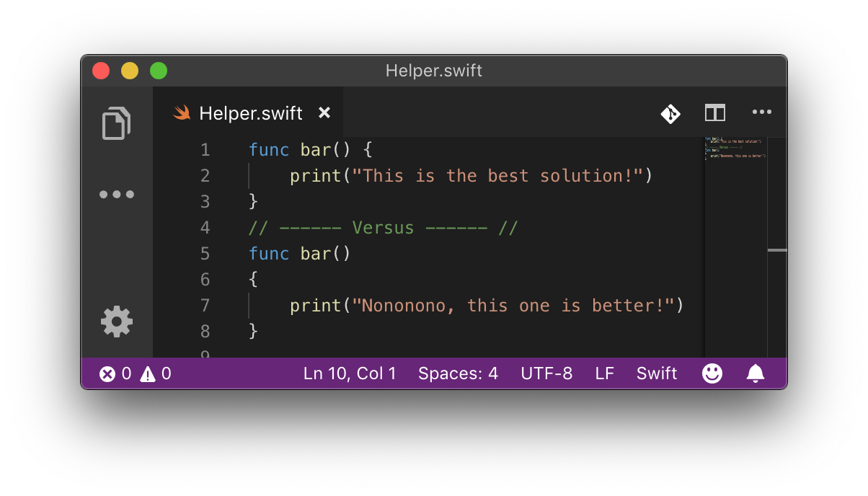Close the Helper.swift tab
This screenshot has width=868, height=496.
point(324,113)
